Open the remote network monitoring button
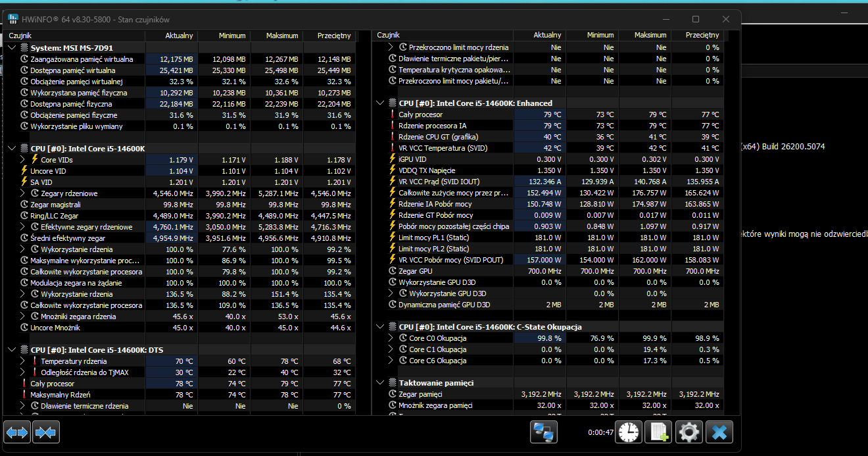Image resolution: width=868 pixels, height=456 pixels. pos(544,432)
